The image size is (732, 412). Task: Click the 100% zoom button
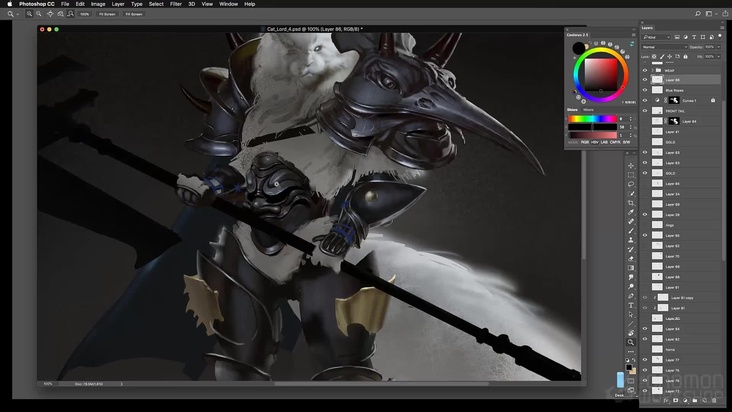(84, 14)
